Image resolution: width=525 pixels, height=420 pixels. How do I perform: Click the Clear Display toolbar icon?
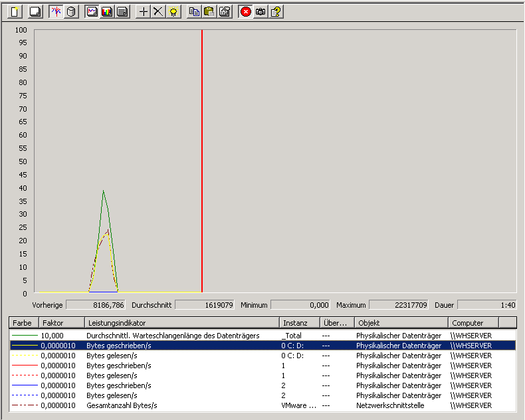(x=35, y=12)
